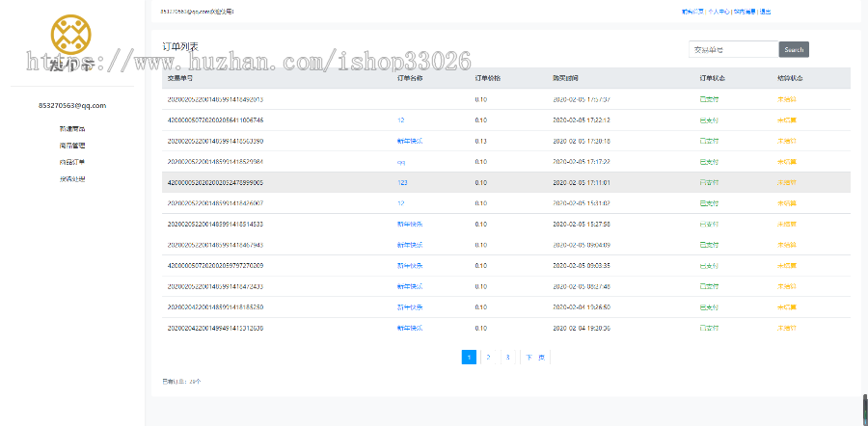Screen dimensions: 868x426
Task: Click the 退出 logout link
Action: pyautogui.click(x=765, y=12)
